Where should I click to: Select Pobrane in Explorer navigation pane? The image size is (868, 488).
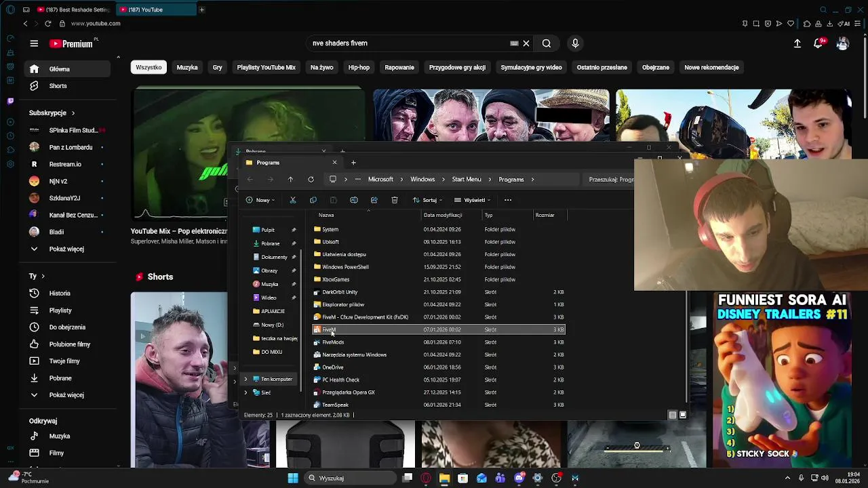[271, 243]
